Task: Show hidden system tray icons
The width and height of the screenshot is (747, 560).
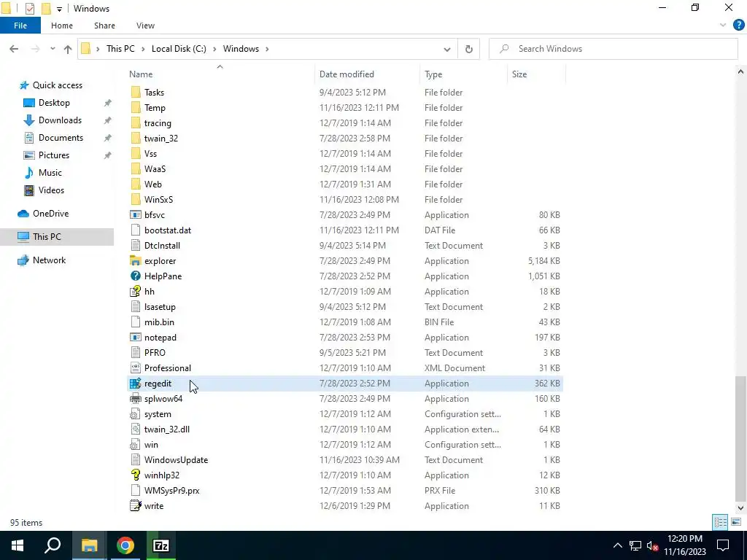Action: [617, 545]
